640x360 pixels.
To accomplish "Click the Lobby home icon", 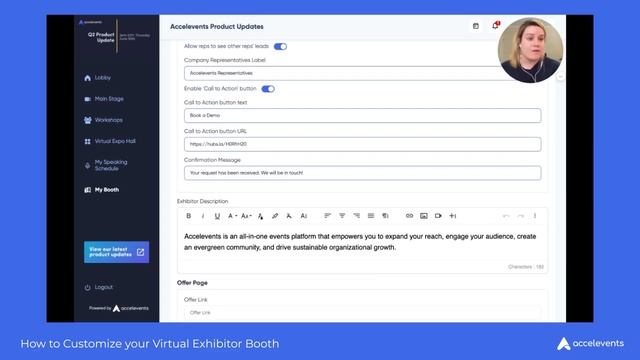I will [x=87, y=78].
